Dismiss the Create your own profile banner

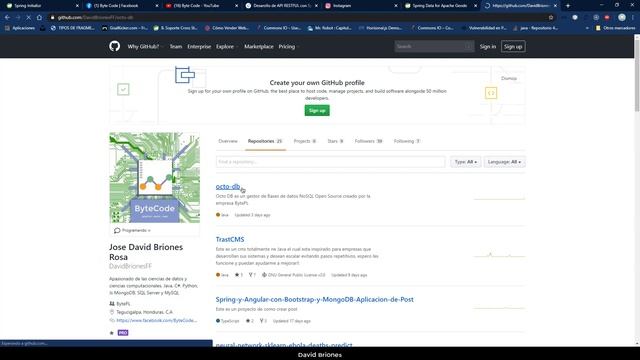[509, 78]
